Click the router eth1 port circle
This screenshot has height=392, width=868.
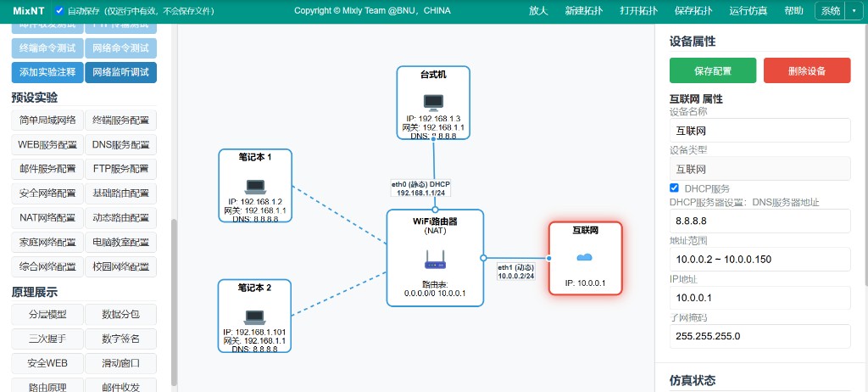(x=483, y=258)
